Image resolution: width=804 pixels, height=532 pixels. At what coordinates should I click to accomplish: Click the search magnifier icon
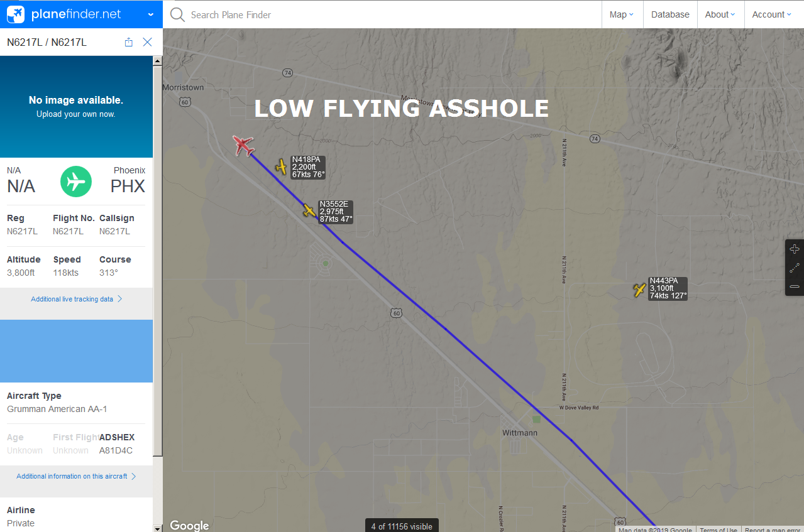tap(177, 14)
